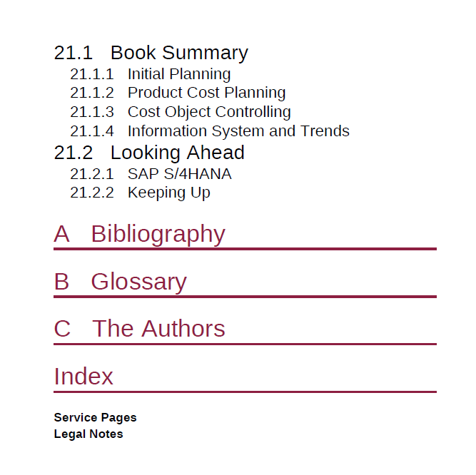The width and height of the screenshot is (476, 475).
Task: Click the appendix letter B
Action: (61, 282)
